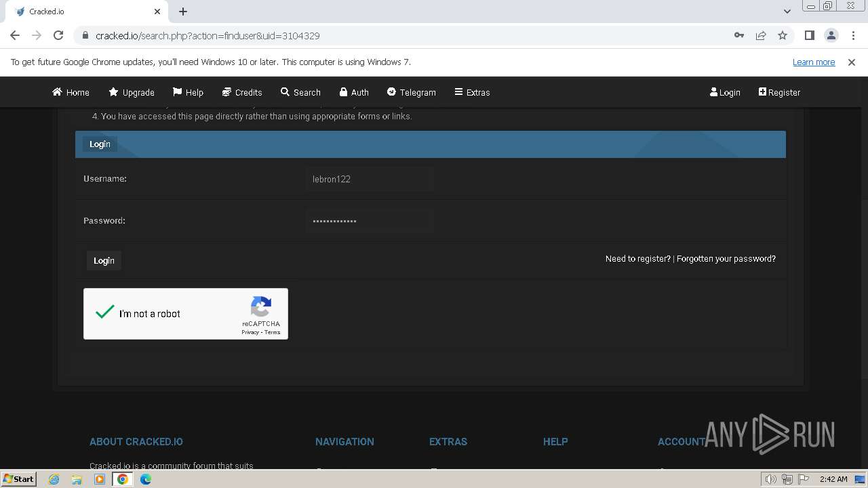
Task: Open Login link in top navigation
Action: coord(725,92)
